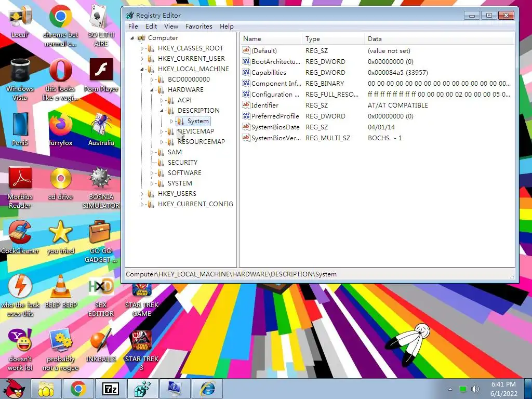Open the File menu
Image resolution: width=532 pixels, height=399 pixels.
click(133, 26)
